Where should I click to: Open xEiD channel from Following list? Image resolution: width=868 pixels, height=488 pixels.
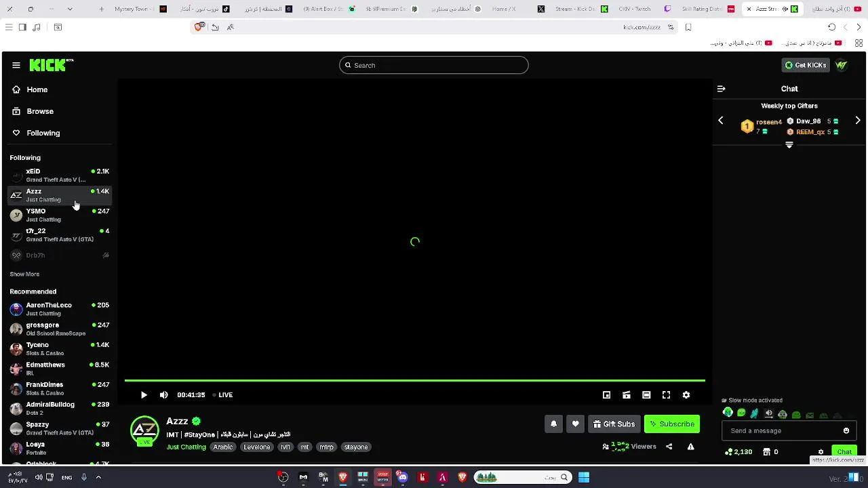(60, 175)
